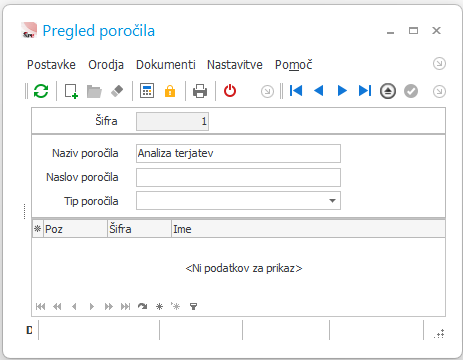Click the window resize grip corner

(439, 334)
